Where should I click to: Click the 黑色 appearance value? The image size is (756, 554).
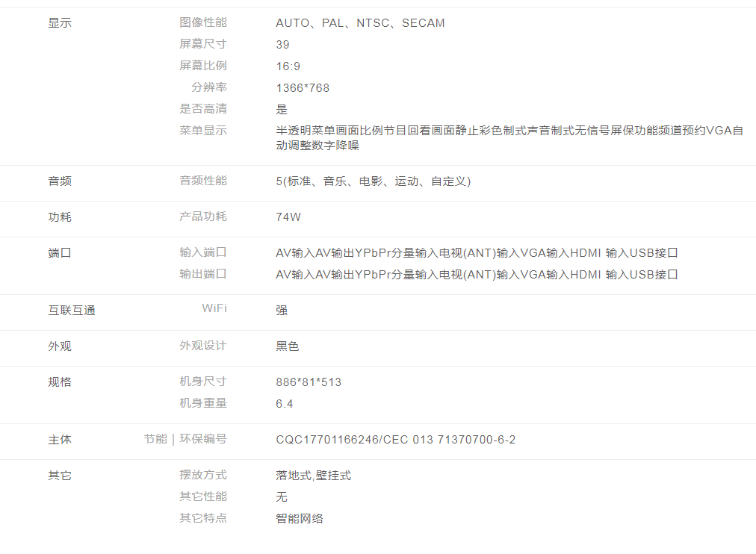pos(288,346)
